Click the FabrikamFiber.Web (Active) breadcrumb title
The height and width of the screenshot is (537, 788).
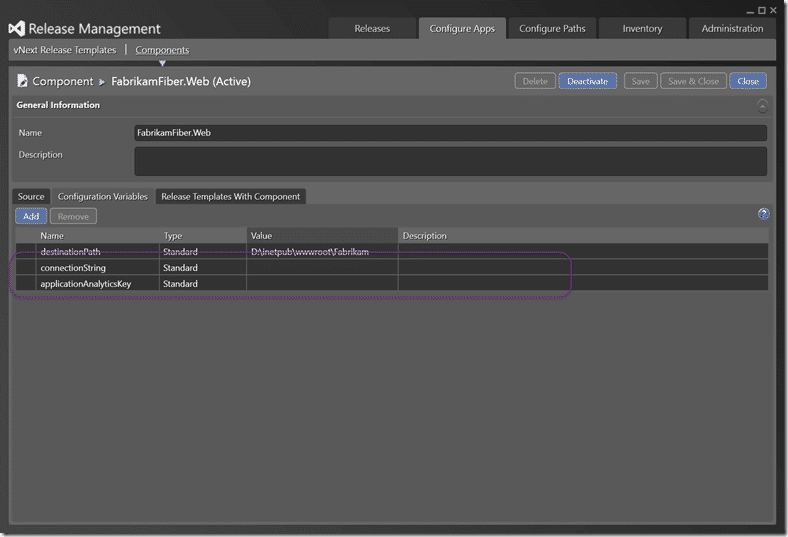coord(181,81)
